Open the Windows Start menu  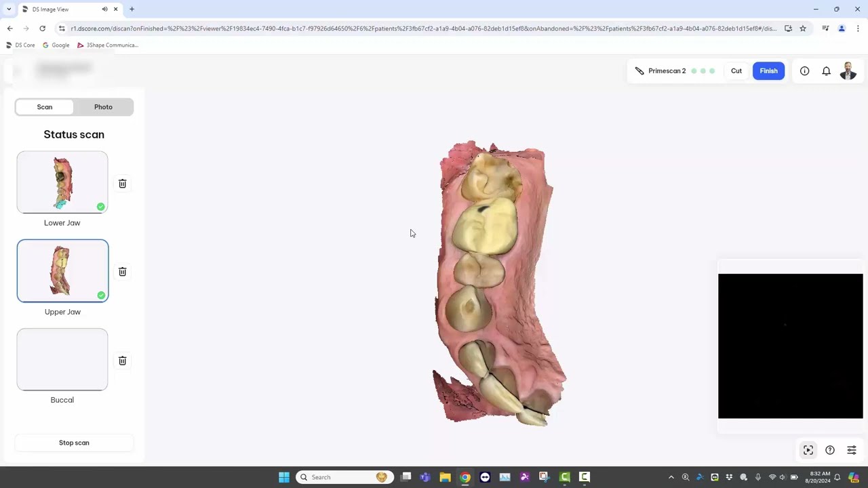(x=284, y=477)
